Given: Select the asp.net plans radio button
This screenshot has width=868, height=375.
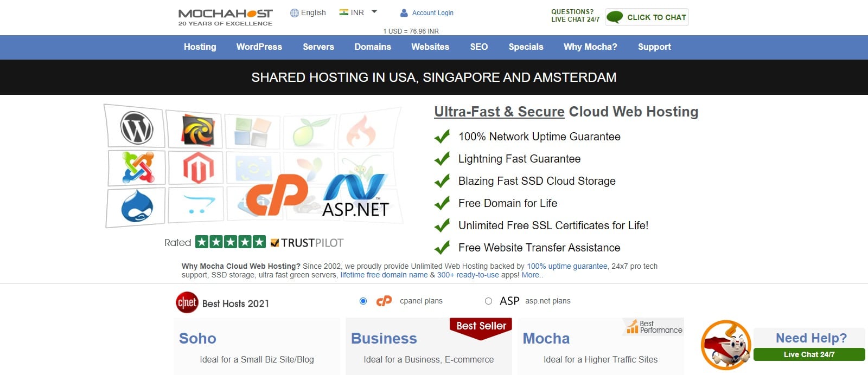Looking at the screenshot, I should tap(488, 301).
